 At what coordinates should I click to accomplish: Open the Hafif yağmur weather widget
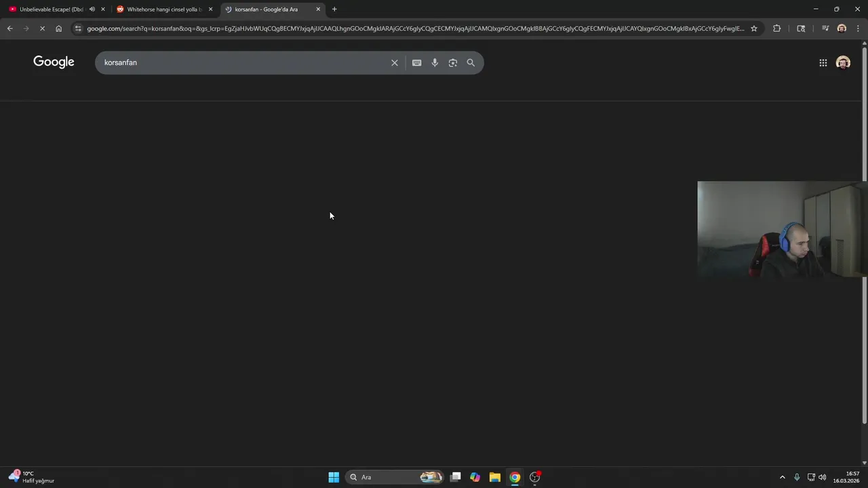pyautogui.click(x=32, y=477)
